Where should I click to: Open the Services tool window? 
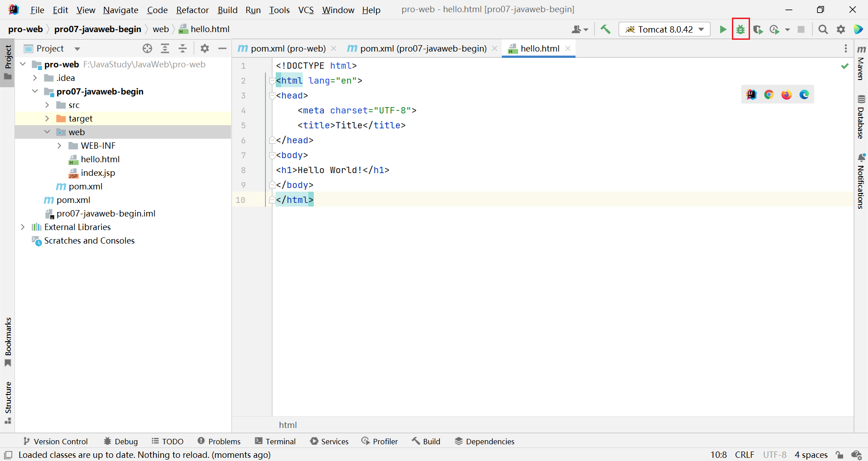(x=330, y=441)
